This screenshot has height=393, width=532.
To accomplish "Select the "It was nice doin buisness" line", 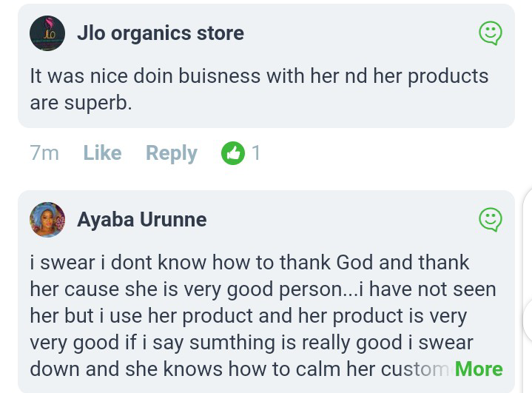I will coord(259,76).
